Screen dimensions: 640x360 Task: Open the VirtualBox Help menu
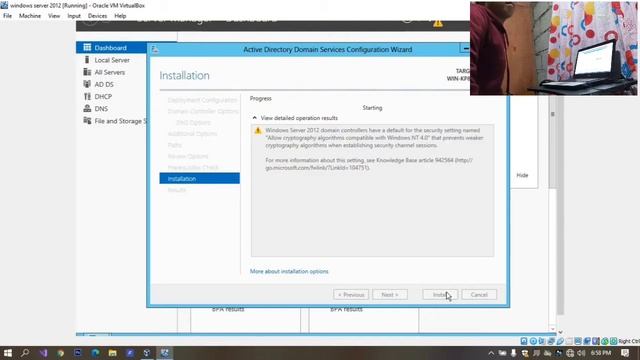(x=120, y=16)
